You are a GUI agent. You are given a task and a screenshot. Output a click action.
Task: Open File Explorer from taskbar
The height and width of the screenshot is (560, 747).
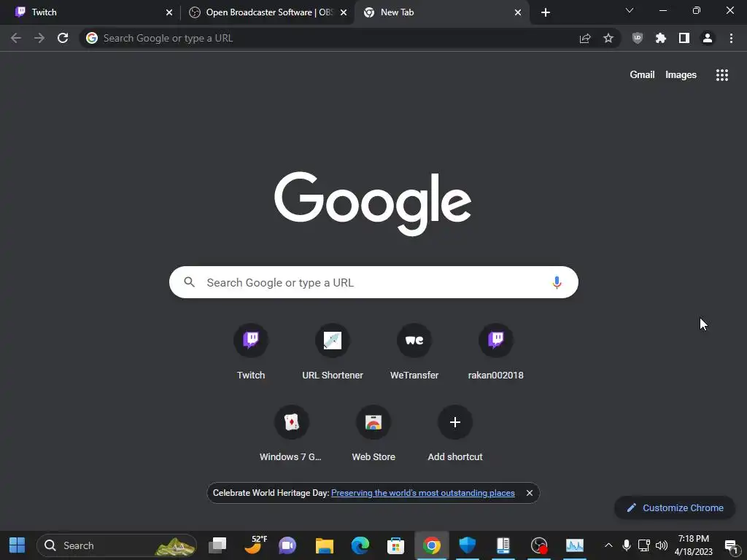tap(325, 545)
